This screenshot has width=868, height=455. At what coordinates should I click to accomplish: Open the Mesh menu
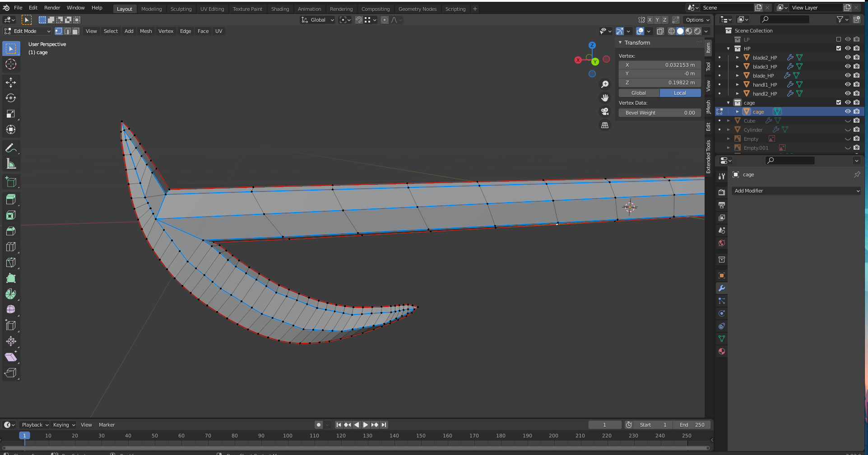point(145,31)
